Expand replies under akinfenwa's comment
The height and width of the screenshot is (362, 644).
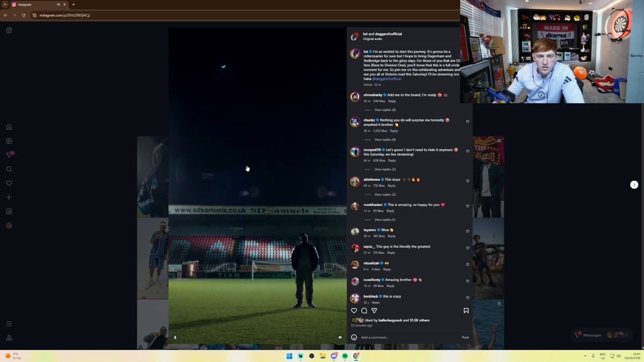tap(385, 195)
